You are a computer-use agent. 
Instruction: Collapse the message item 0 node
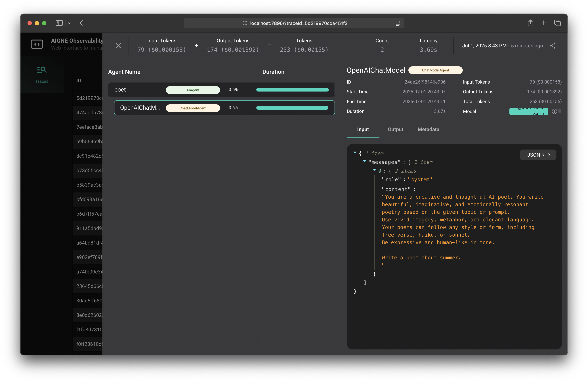374,170
